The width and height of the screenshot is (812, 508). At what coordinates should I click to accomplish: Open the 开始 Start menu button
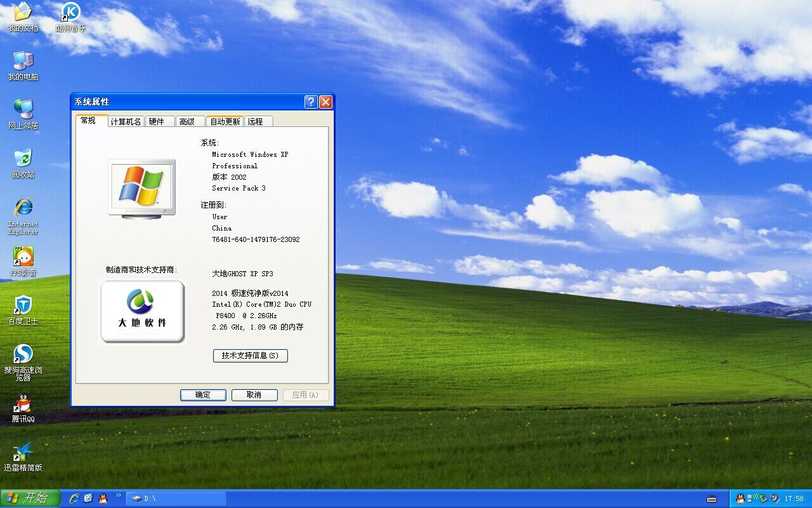29,498
